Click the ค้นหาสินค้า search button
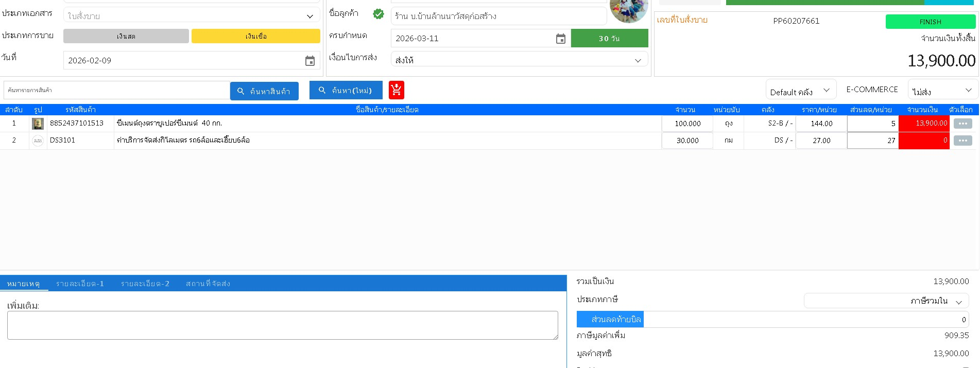This screenshot has height=368, width=980. [264, 91]
